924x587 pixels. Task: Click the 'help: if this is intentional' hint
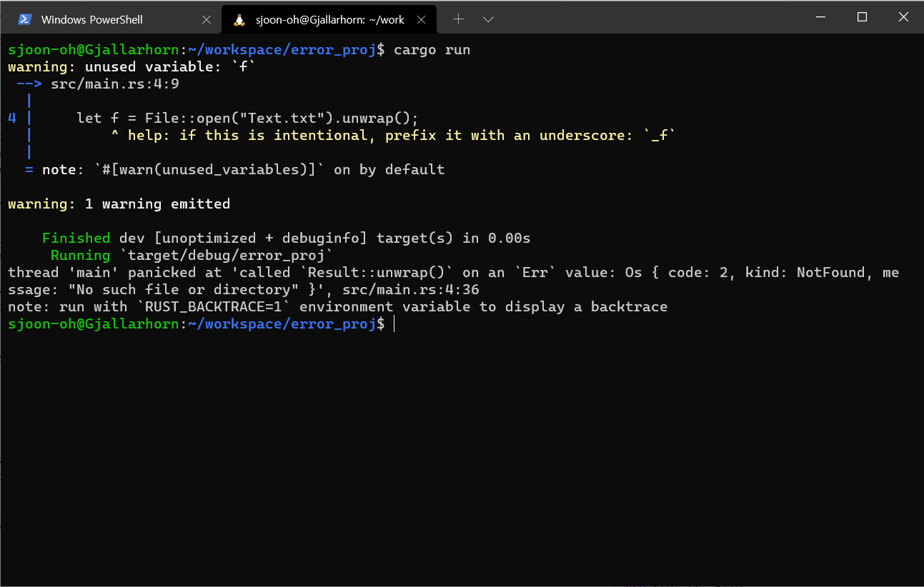point(394,136)
